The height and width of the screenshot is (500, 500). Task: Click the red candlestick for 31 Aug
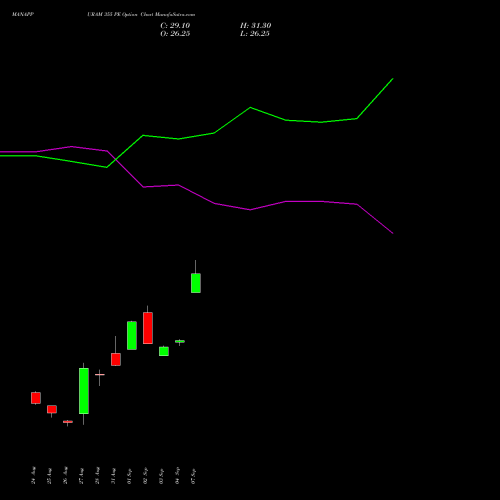pos(116,359)
